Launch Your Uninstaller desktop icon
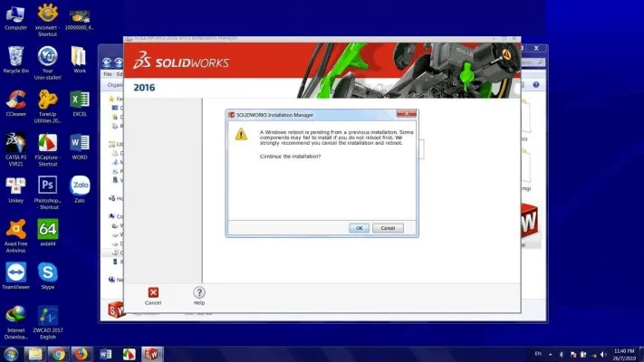 (48, 62)
